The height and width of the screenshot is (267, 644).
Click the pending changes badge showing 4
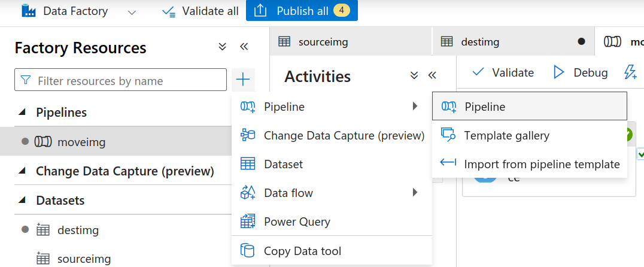341,11
